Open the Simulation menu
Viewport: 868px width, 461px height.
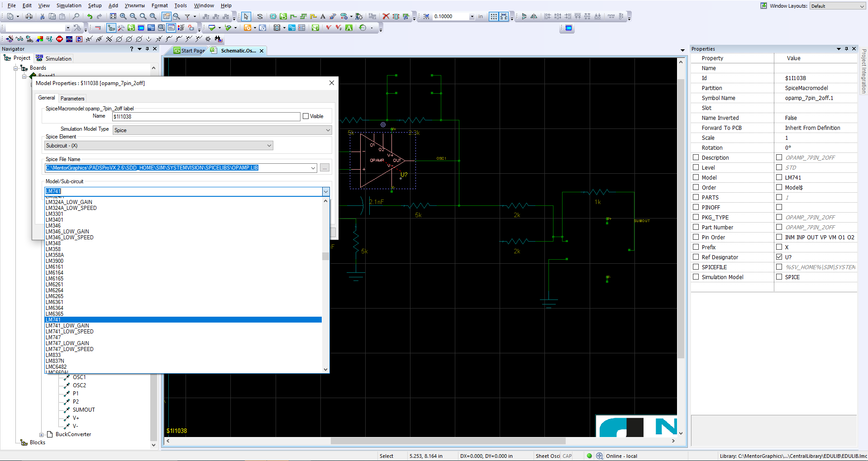(69, 5)
